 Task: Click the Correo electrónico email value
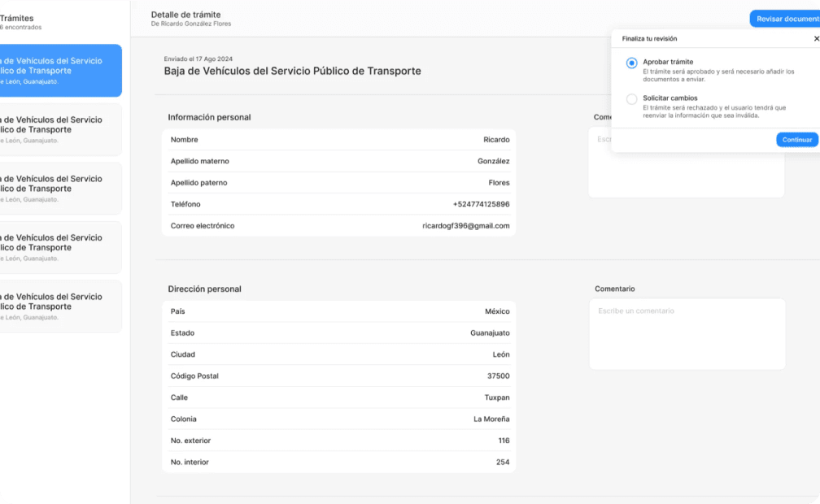click(465, 226)
